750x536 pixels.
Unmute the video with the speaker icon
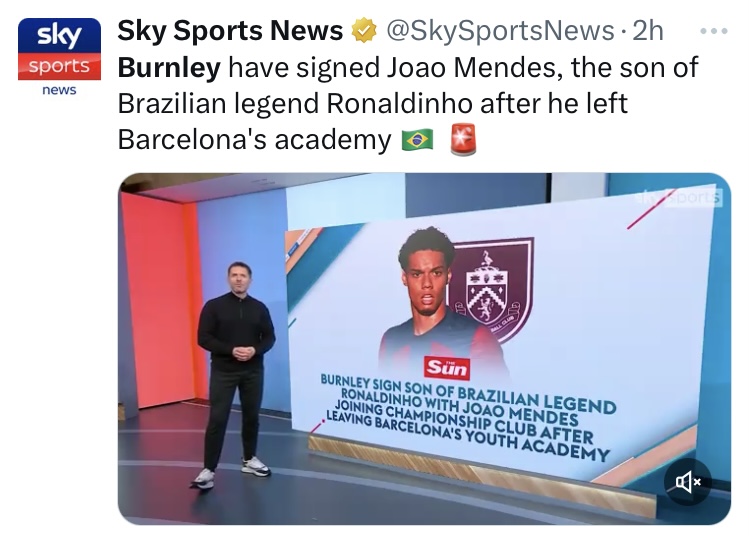tap(688, 481)
